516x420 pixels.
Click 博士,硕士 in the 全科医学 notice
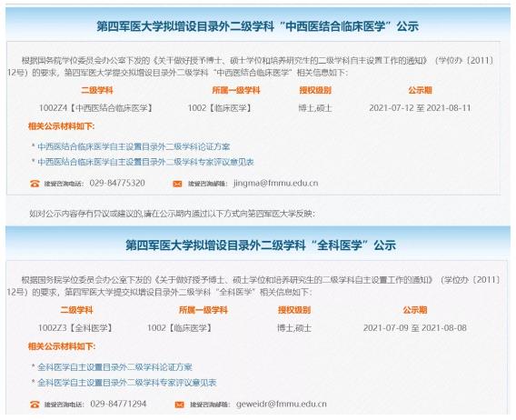[x=293, y=328]
